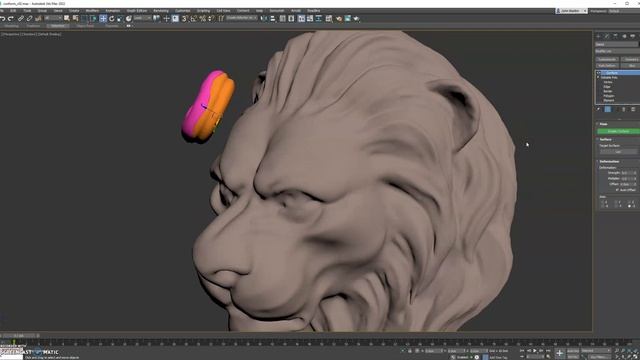The image size is (640, 360).
Task: Toggle the Pin Stack icon
Action: pos(598,109)
